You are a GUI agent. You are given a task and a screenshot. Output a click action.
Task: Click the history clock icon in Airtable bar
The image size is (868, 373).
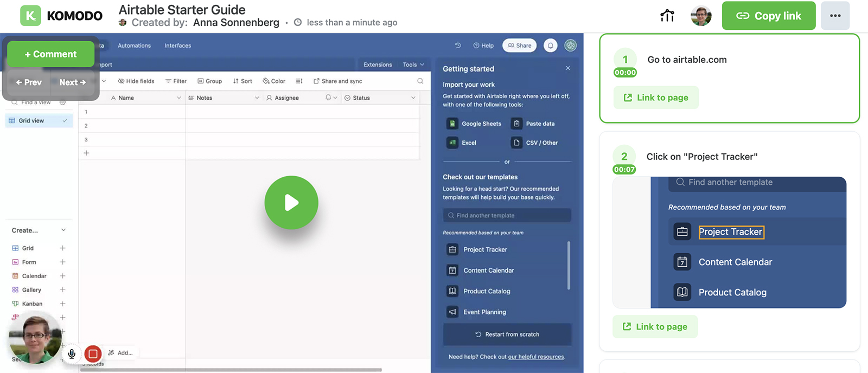(x=458, y=46)
